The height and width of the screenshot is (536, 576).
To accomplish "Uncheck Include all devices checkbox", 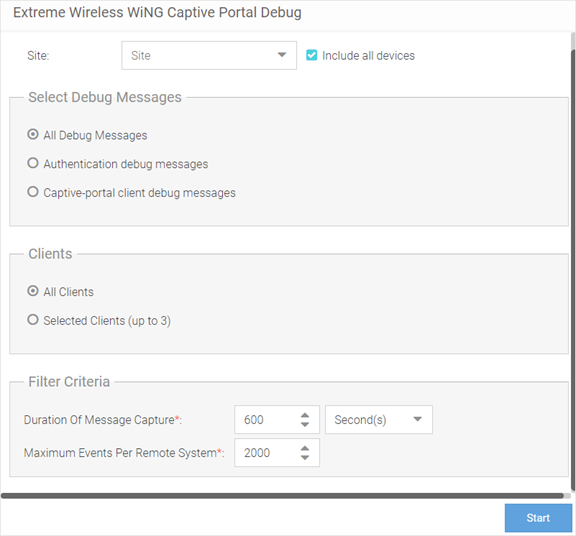I will click(312, 55).
